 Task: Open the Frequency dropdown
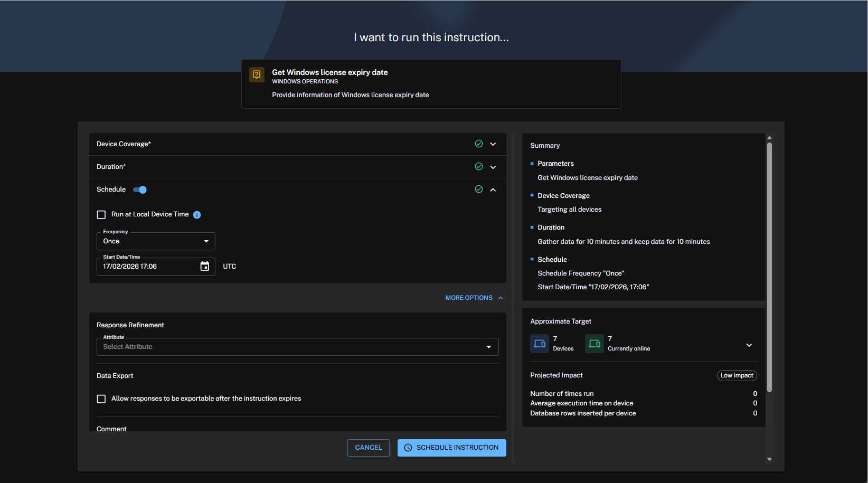(156, 241)
